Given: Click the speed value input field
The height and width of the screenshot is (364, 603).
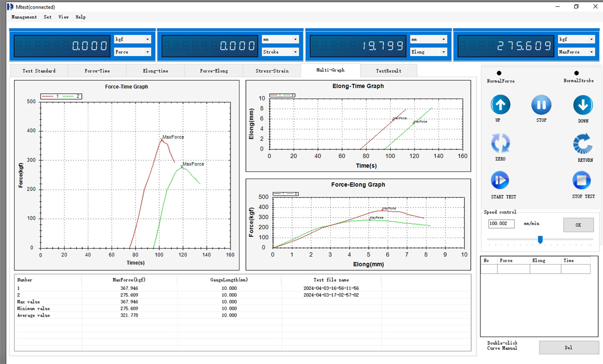Looking at the screenshot, I should pos(501,223).
